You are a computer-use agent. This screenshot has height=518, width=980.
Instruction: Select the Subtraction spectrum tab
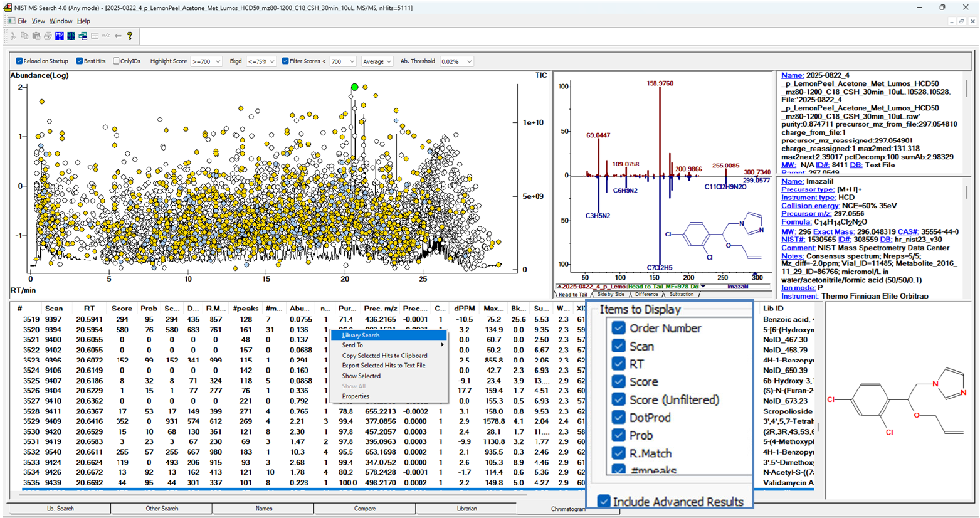click(682, 294)
